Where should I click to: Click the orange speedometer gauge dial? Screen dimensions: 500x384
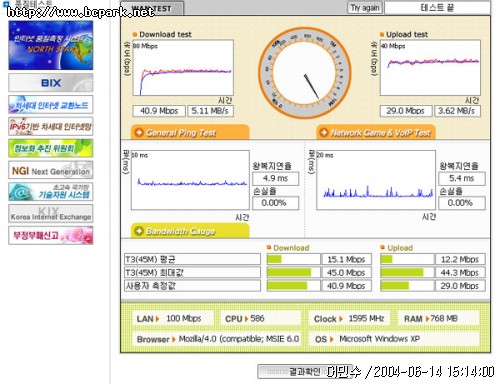pyautogui.click(x=305, y=73)
